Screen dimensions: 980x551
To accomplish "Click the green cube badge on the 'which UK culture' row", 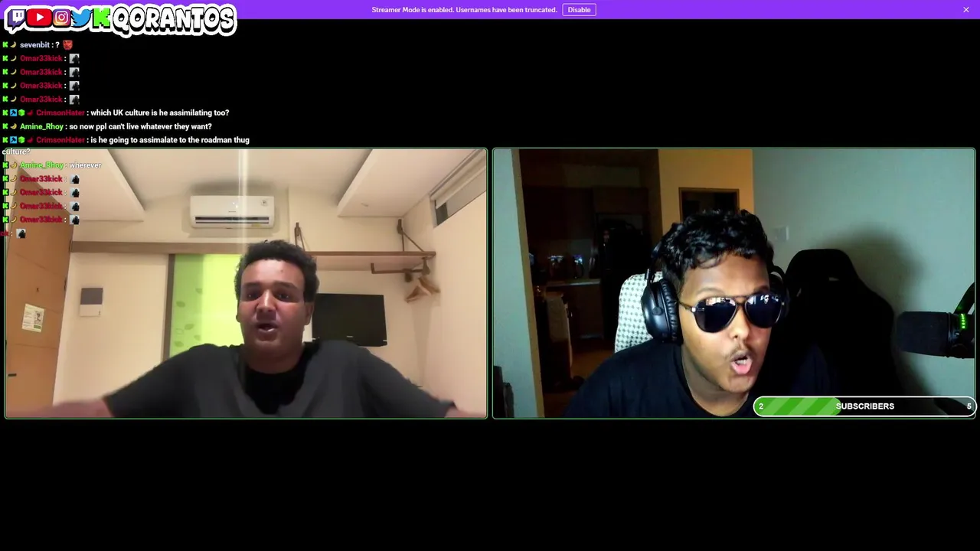I will 21,113.
